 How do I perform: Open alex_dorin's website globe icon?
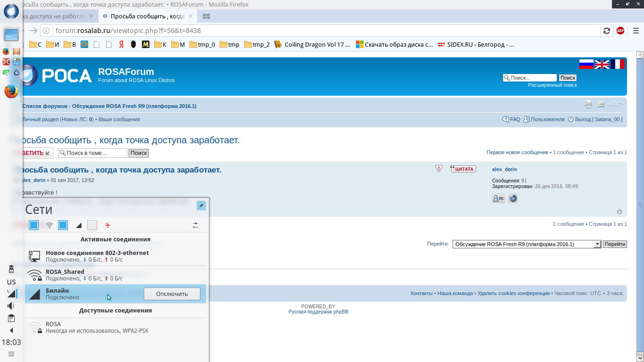(513, 198)
